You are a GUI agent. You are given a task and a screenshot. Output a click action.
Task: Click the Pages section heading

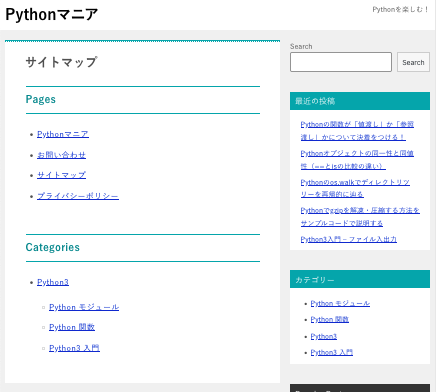(x=41, y=99)
